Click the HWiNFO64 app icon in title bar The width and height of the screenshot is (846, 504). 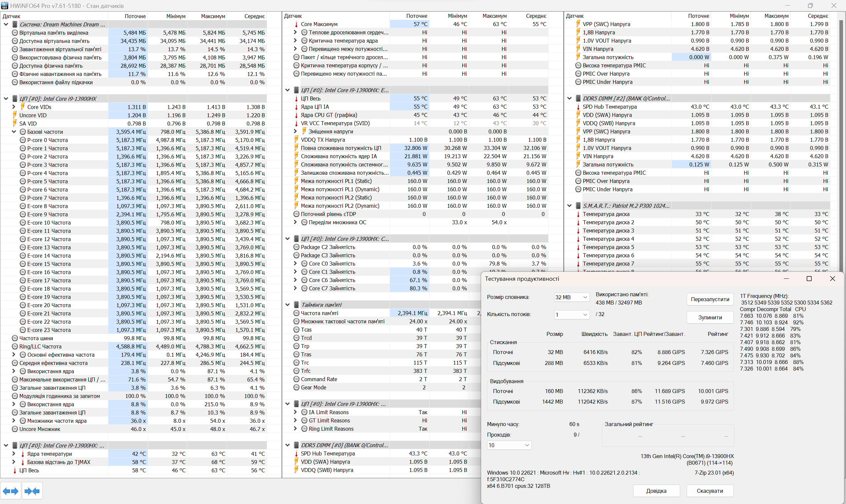click(x=5, y=5)
